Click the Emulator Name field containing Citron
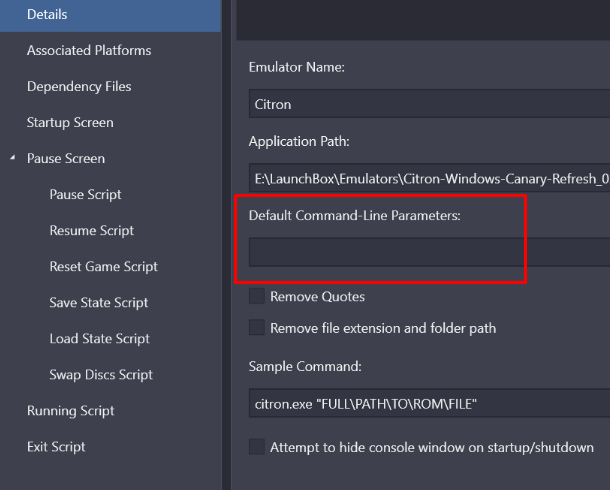Screen dimensions: 610x490 point(429,104)
